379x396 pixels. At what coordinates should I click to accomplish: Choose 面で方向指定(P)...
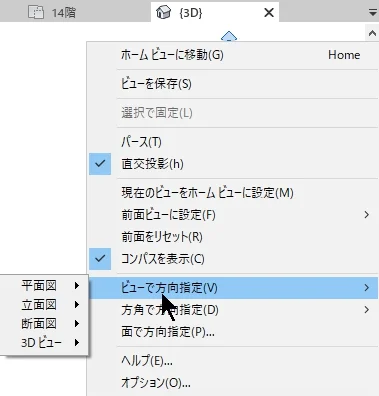coord(233,332)
